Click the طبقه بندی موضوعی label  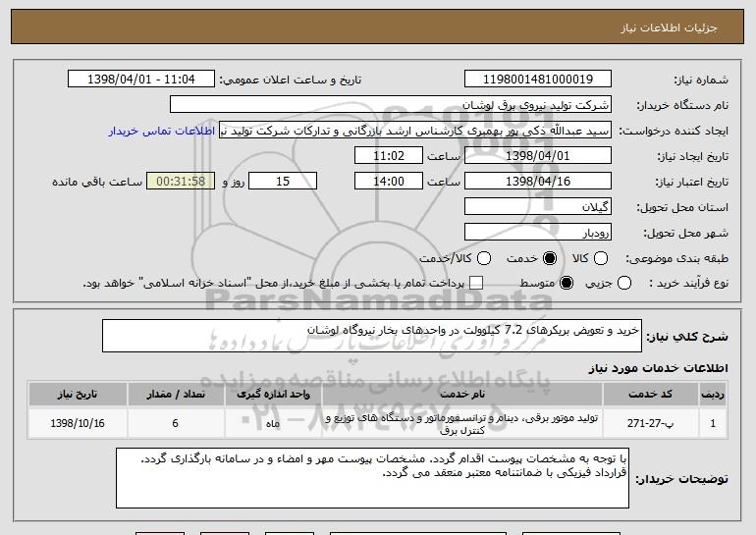pos(676,258)
